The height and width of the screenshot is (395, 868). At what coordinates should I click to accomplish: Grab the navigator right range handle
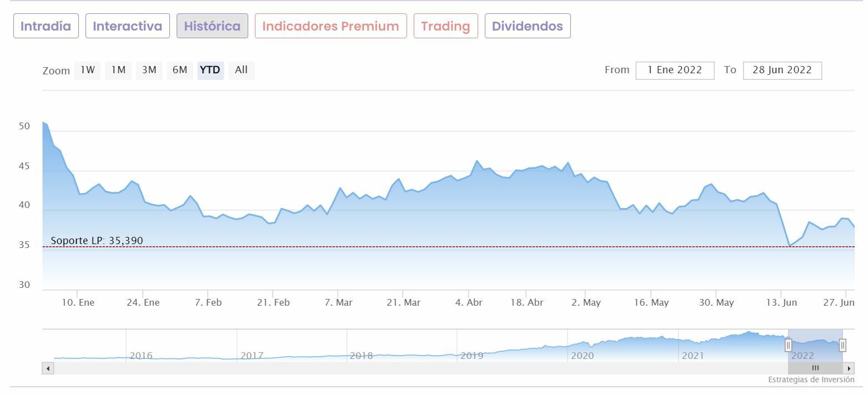tap(842, 346)
